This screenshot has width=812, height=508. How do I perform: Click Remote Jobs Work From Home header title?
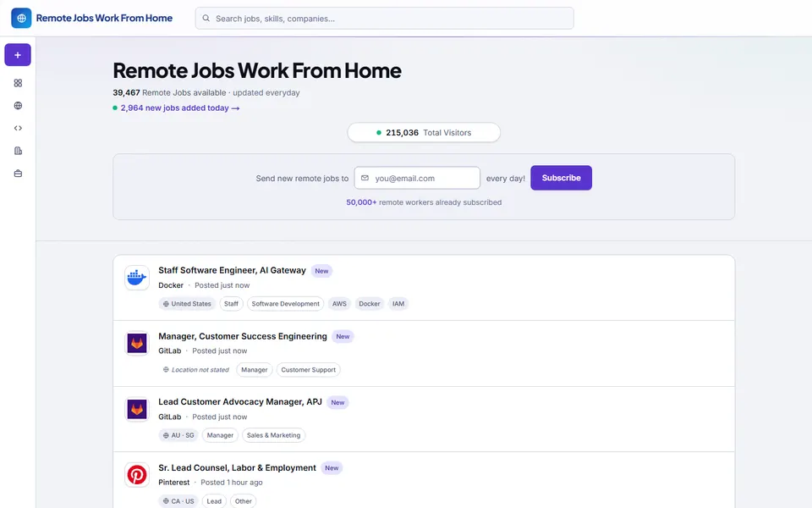click(x=104, y=18)
